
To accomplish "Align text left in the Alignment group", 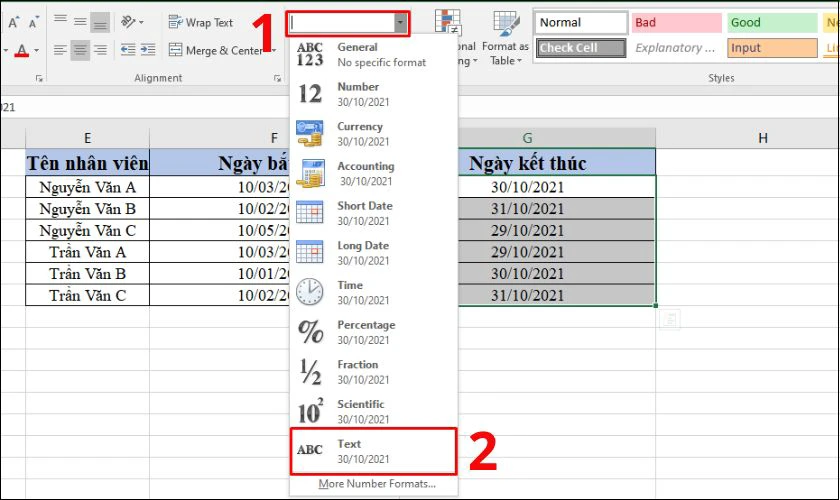I will [x=60, y=50].
